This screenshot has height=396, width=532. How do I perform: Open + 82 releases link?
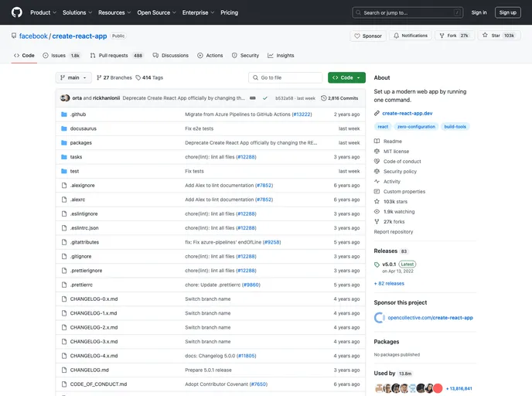[389, 283]
